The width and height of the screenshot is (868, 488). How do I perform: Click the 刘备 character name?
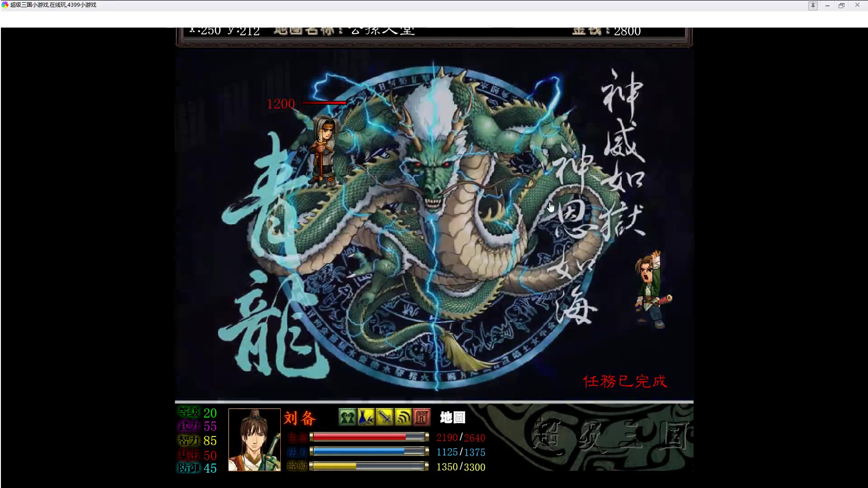point(300,418)
